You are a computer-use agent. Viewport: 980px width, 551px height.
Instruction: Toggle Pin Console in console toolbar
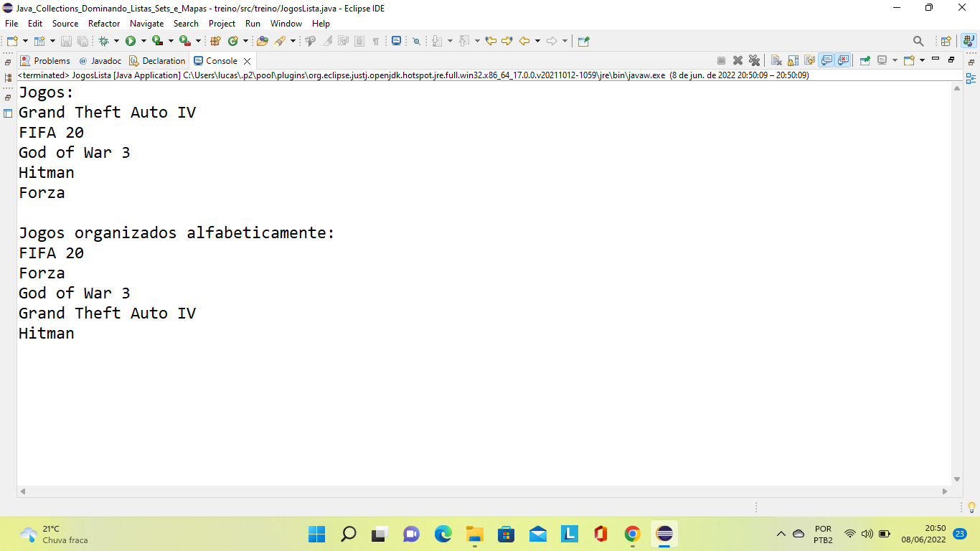click(x=865, y=60)
